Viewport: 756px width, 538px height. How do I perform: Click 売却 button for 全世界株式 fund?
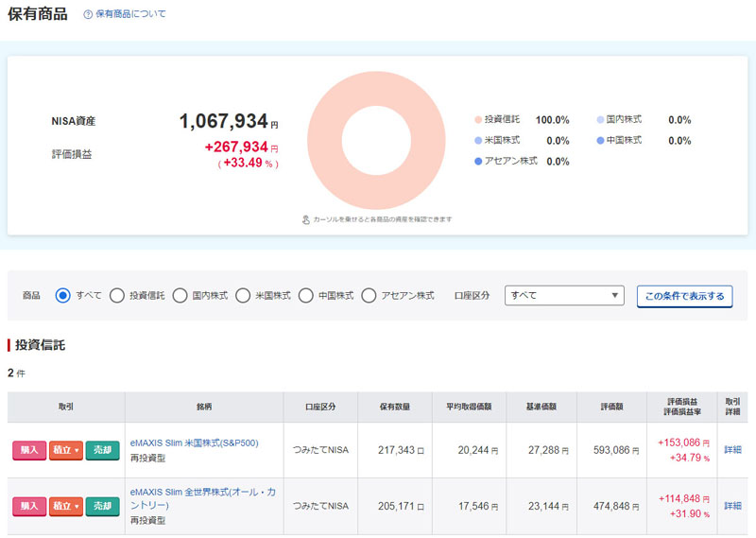[x=102, y=507]
